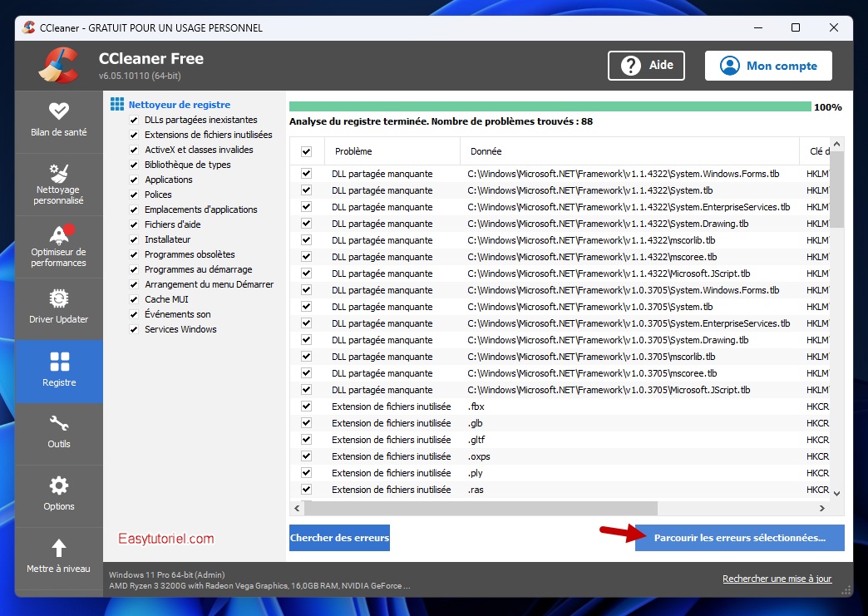Click the vertical scrollbar thumb
The height and width of the screenshot is (616, 868).
tap(836, 190)
